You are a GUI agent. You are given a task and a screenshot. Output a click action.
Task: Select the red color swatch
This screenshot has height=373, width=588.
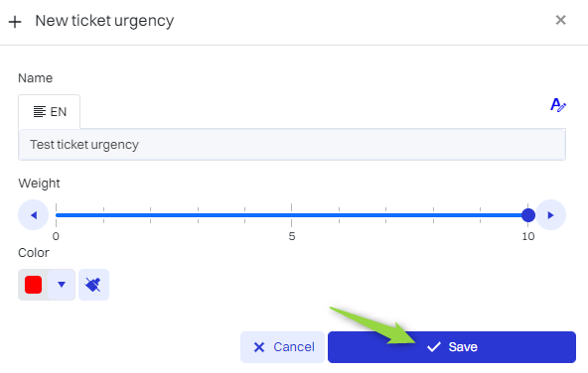pyautogui.click(x=33, y=285)
